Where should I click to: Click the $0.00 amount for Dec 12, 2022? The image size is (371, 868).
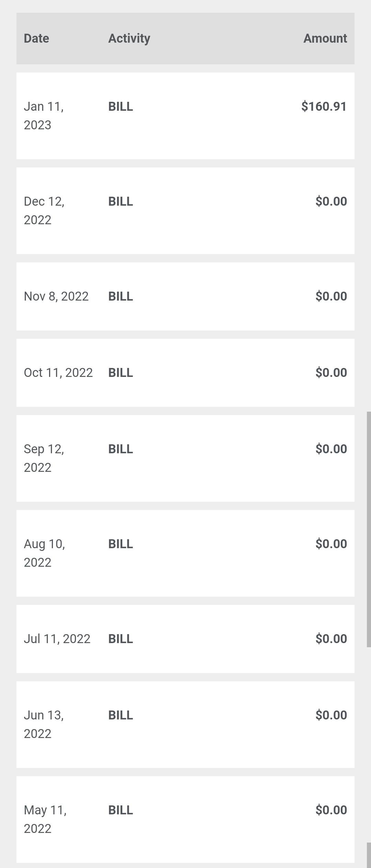click(331, 202)
